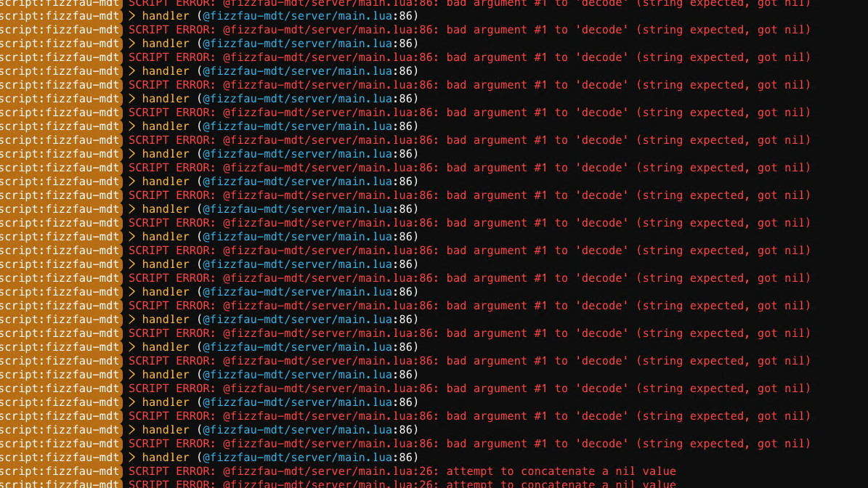
Task: Click orange script:fizzfau-mdt tag beside first concatenate error
Action: [x=60, y=471]
